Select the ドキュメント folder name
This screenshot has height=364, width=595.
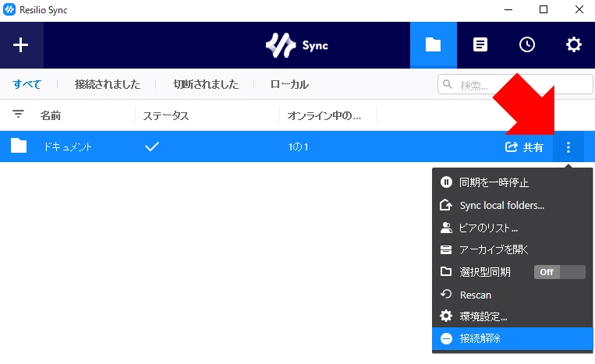point(68,147)
